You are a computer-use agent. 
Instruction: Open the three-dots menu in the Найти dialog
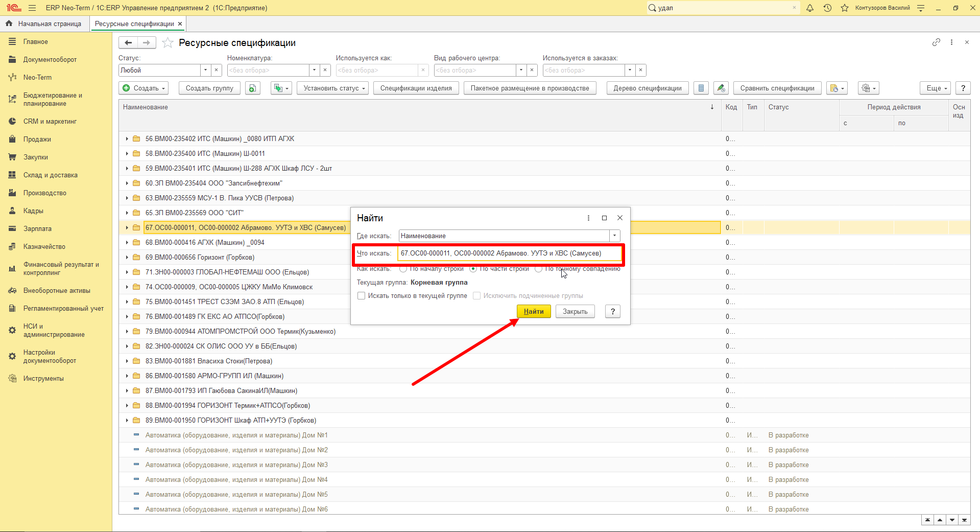coord(588,218)
